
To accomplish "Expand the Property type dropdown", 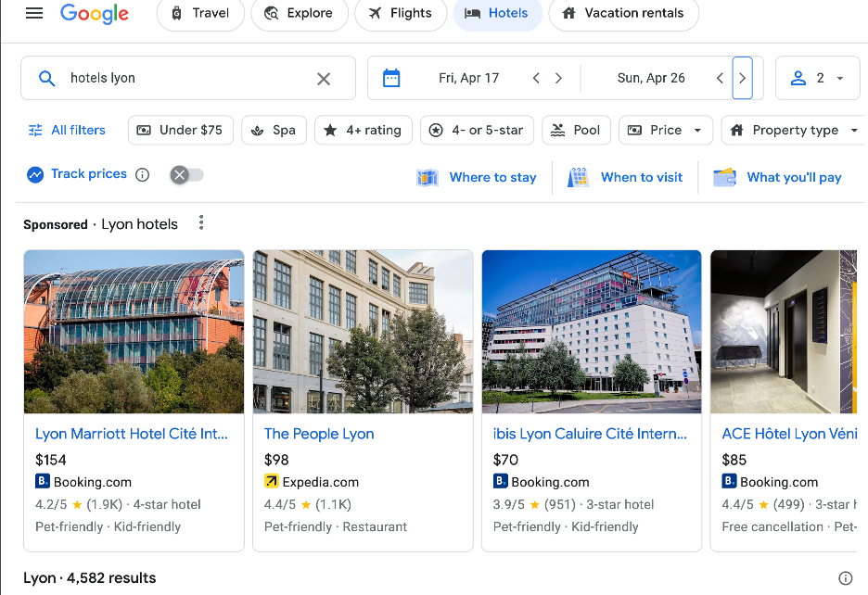I will click(x=795, y=130).
